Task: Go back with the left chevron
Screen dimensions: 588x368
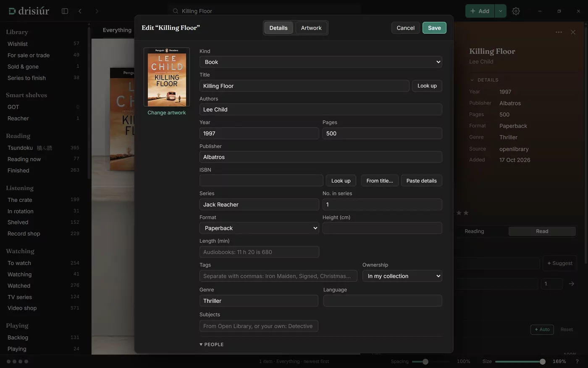Action: coord(80,11)
